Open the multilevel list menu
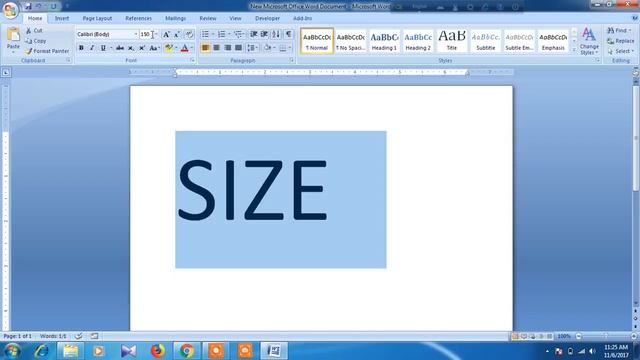 click(x=238, y=34)
